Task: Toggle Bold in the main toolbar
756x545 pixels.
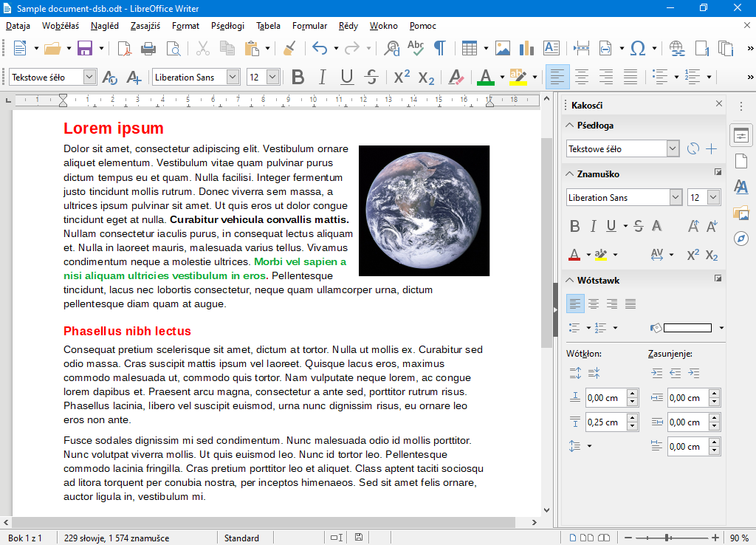Action: click(x=298, y=77)
